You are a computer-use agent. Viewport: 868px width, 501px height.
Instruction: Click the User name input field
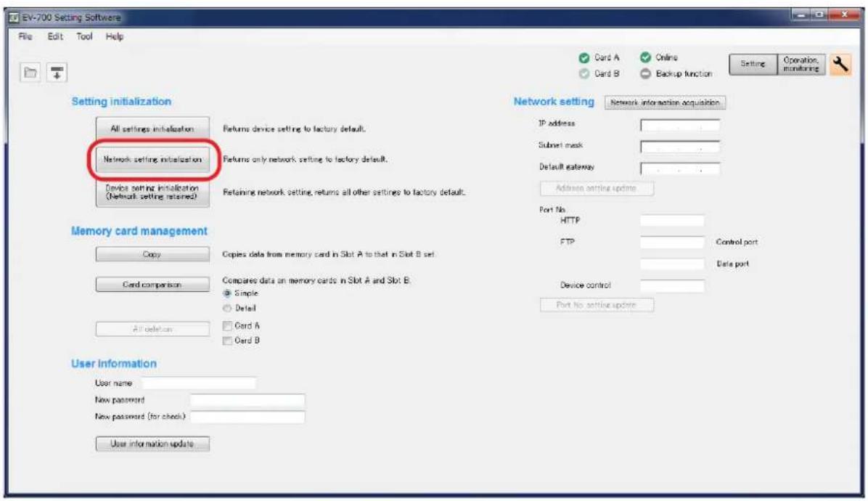tap(199, 383)
